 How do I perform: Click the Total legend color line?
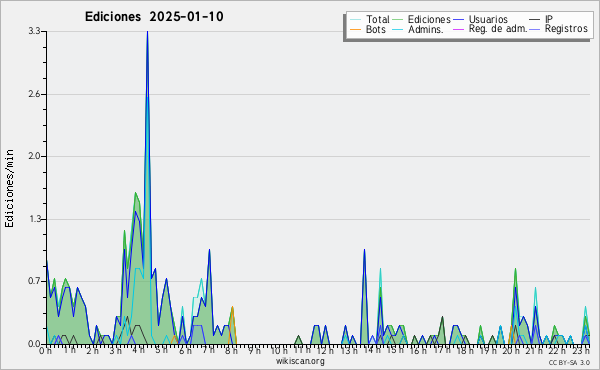point(355,20)
